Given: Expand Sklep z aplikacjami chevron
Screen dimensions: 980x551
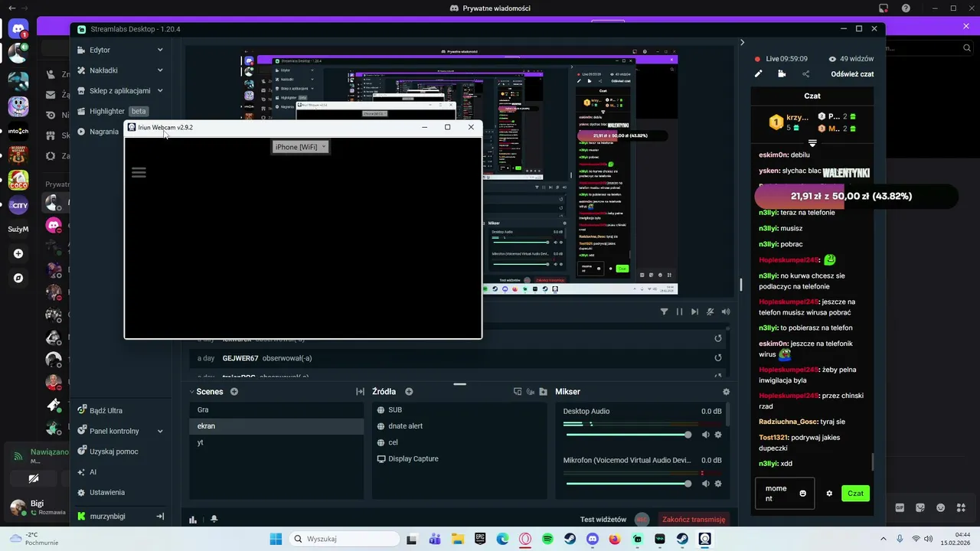Looking at the screenshot, I should point(160,90).
